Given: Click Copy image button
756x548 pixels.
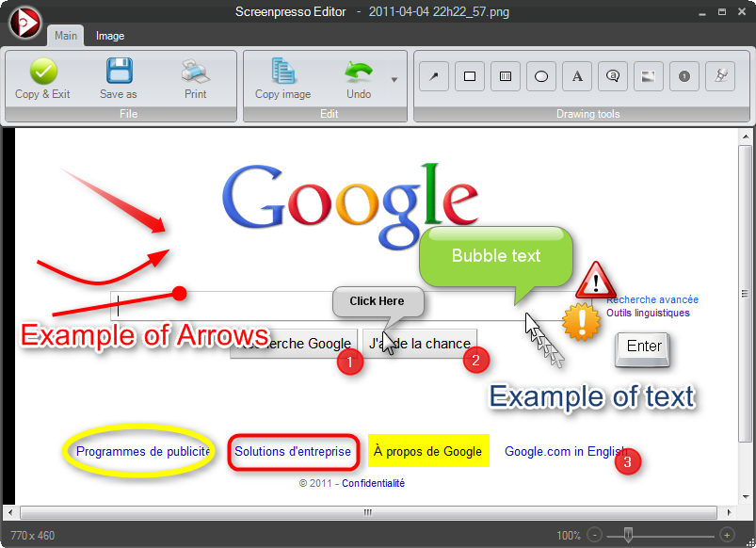Looking at the screenshot, I should (x=283, y=79).
